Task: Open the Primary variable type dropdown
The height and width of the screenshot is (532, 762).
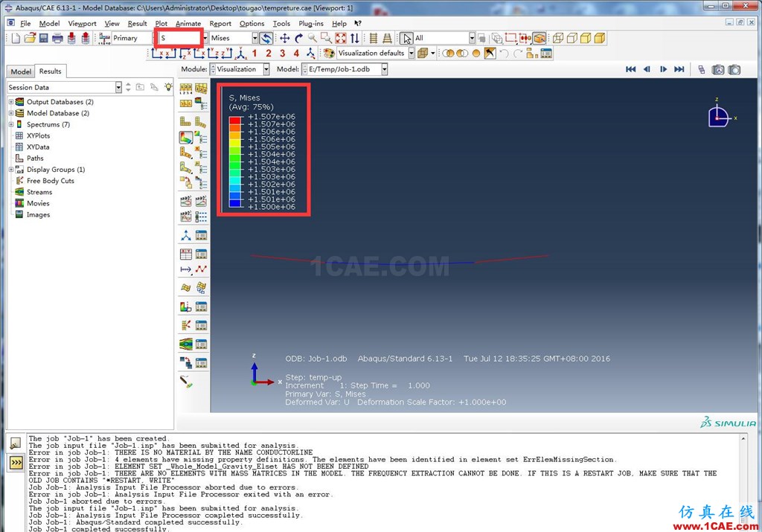Action: tap(132, 38)
